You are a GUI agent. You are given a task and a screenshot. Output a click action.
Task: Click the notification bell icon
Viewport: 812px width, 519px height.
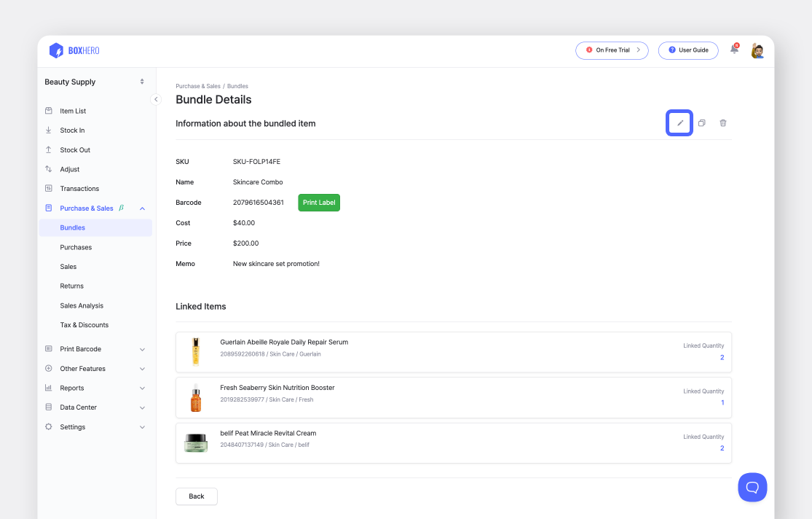tap(733, 50)
